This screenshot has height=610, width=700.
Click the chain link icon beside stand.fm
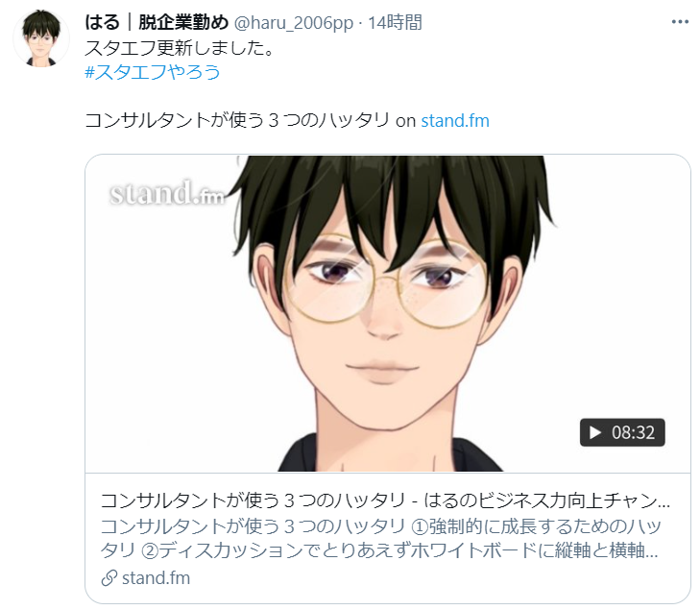click(109, 578)
